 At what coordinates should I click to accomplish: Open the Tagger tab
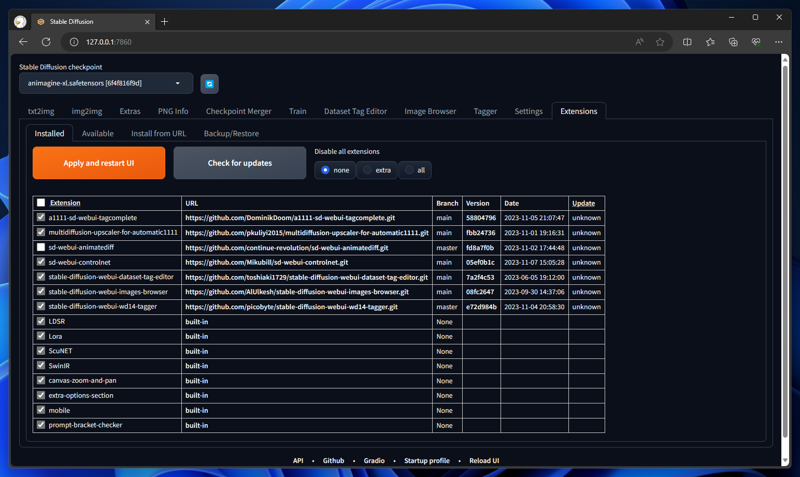pyautogui.click(x=485, y=111)
